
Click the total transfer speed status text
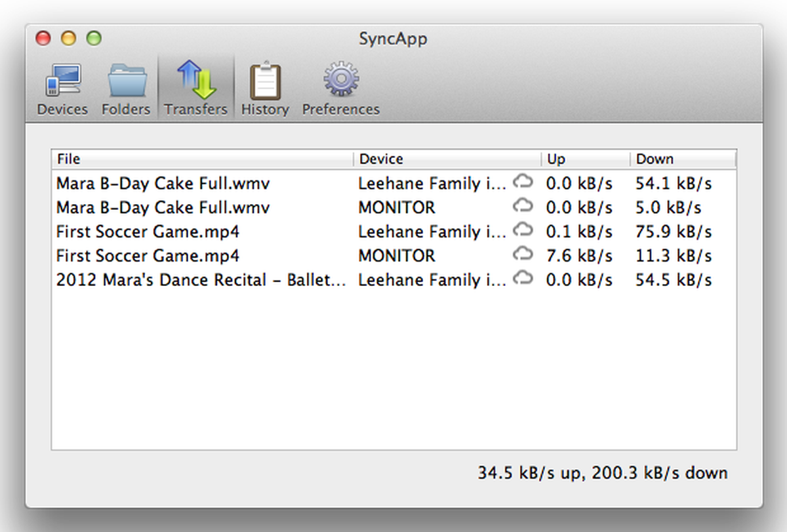[602, 473]
